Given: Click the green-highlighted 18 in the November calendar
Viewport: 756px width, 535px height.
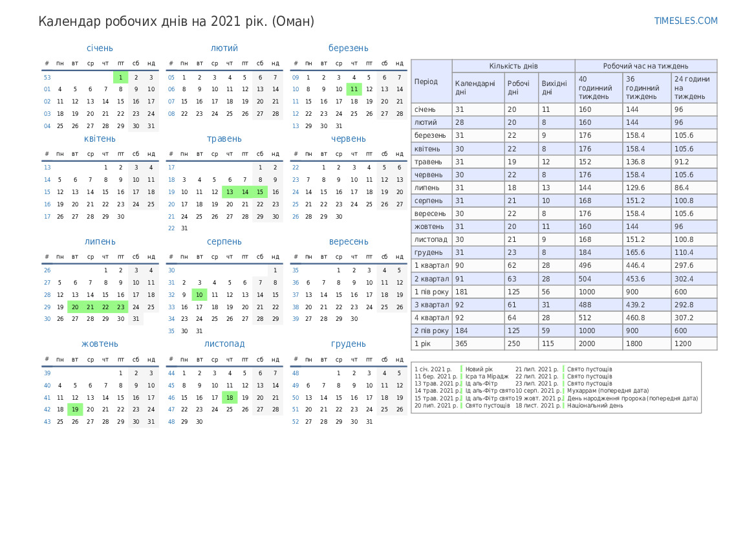Looking at the screenshot, I should pyautogui.click(x=230, y=398).
